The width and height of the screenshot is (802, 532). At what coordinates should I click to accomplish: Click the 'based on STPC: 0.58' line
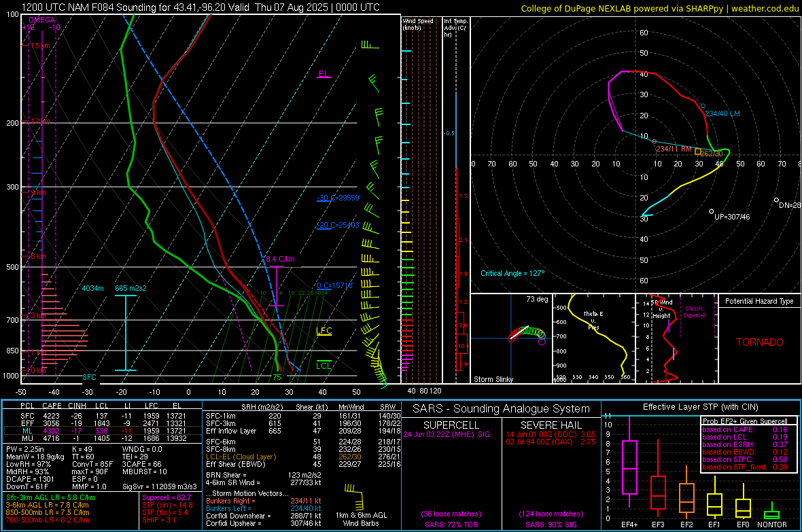click(745, 459)
